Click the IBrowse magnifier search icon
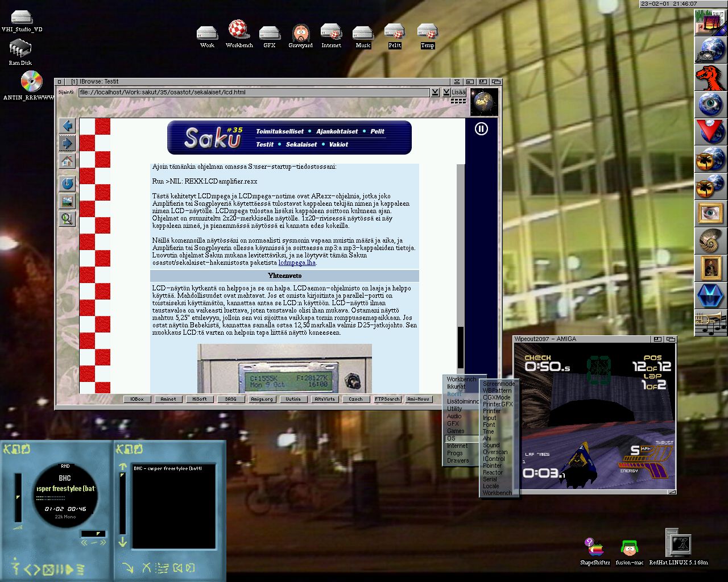This screenshot has width=728, height=582. pos(68,219)
